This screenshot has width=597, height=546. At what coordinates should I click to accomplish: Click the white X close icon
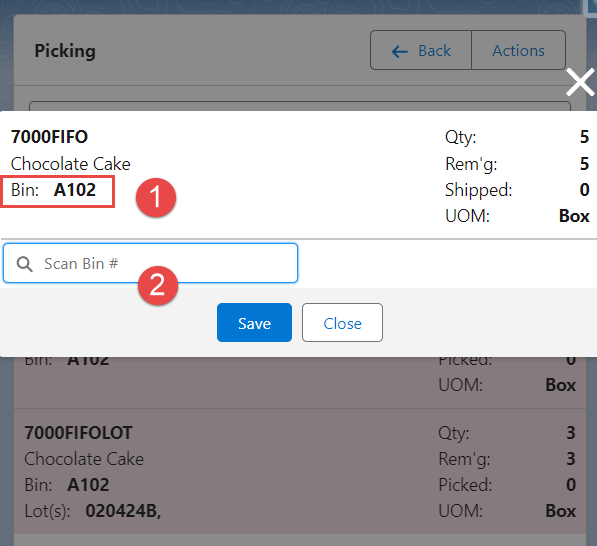tap(580, 82)
